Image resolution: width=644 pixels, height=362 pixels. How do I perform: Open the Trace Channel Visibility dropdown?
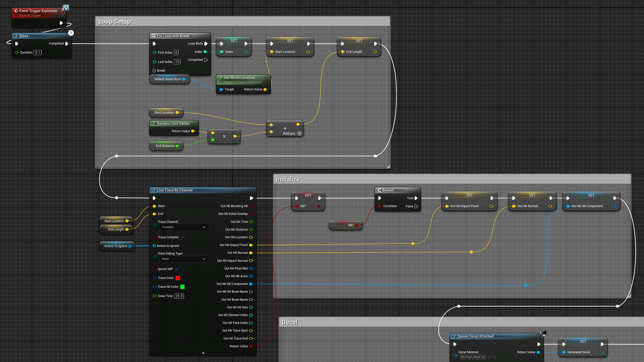(x=184, y=227)
